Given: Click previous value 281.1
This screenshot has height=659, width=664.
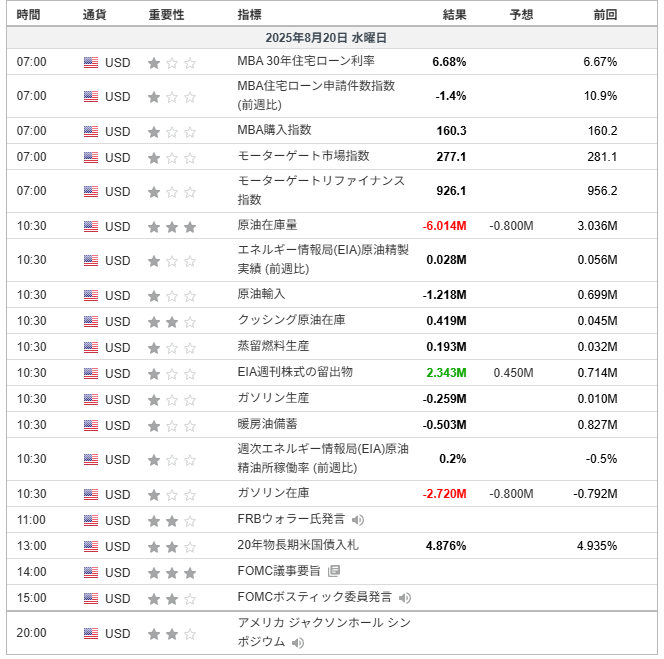Looking at the screenshot, I should click(x=602, y=157).
